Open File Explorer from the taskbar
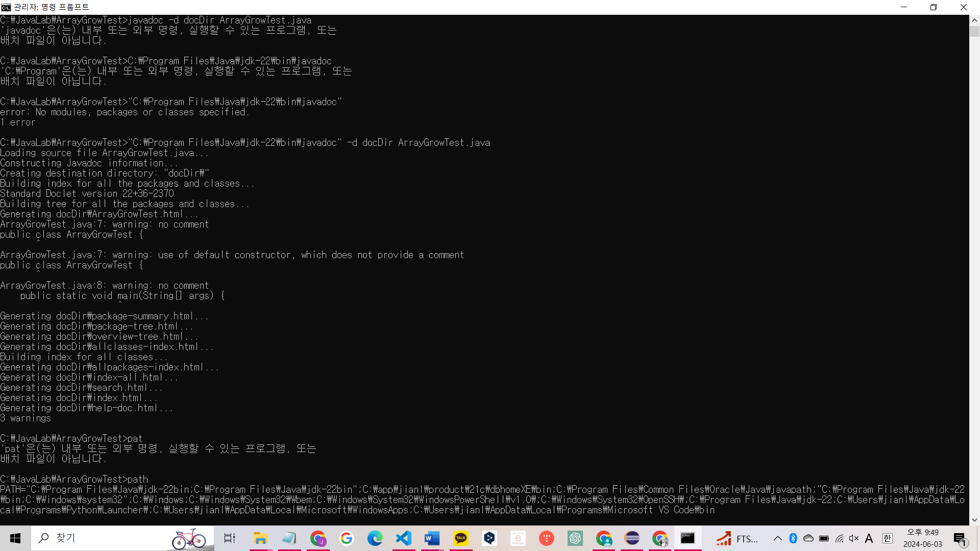 click(260, 538)
